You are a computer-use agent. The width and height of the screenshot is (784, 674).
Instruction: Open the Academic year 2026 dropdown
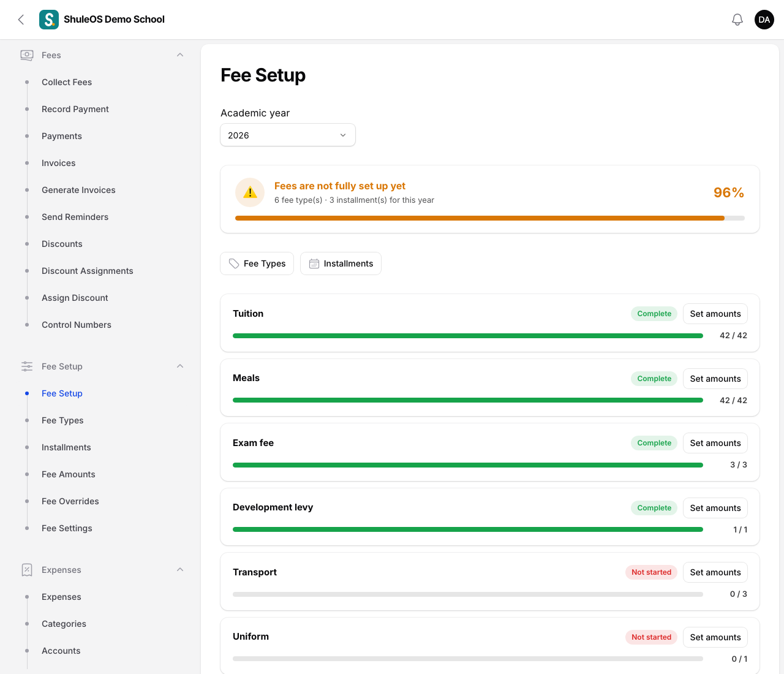pos(288,135)
